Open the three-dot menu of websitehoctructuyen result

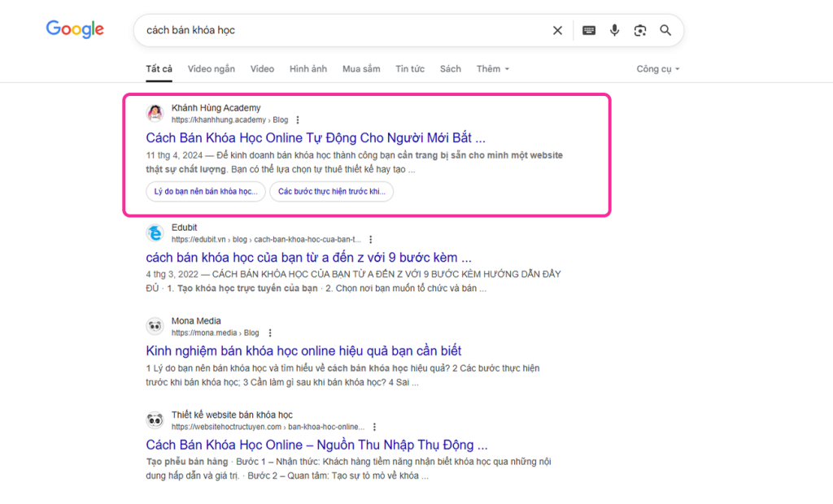click(374, 427)
